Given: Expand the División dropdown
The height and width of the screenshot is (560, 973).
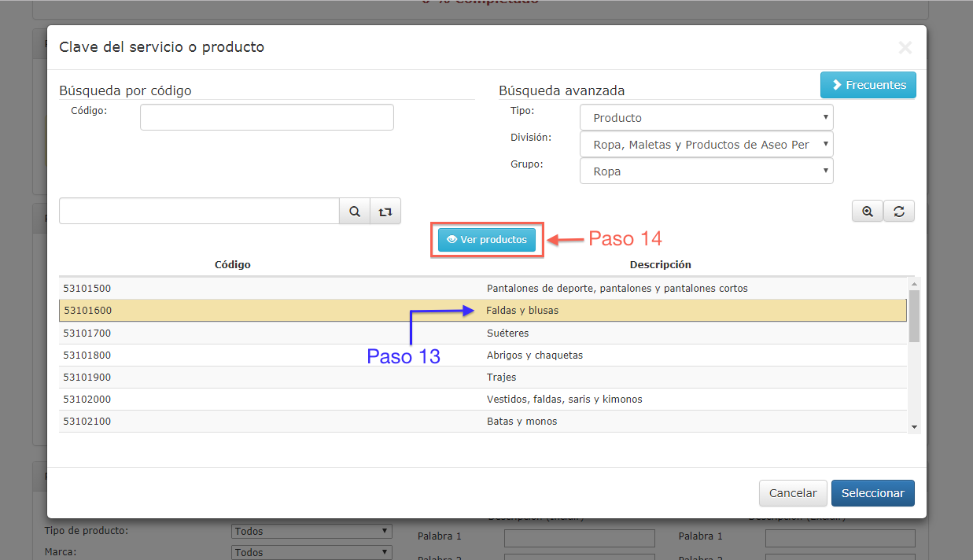Looking at the screenshot, I should point(706,145).
